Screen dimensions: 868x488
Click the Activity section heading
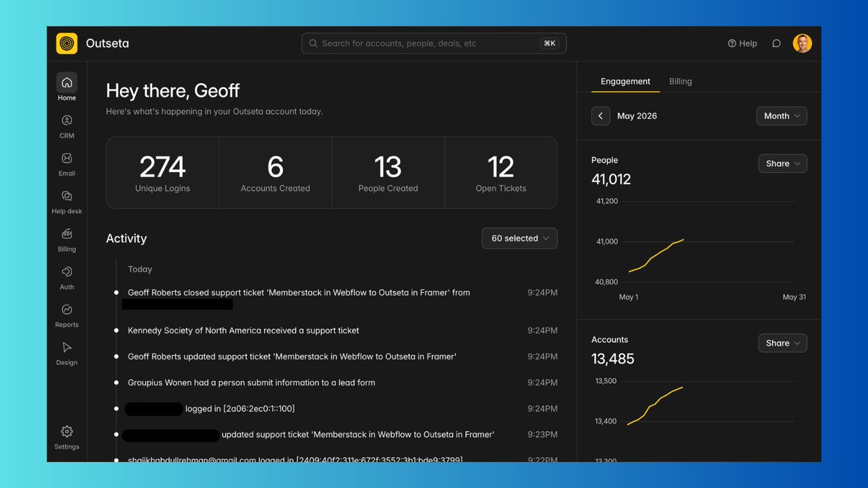127,238
